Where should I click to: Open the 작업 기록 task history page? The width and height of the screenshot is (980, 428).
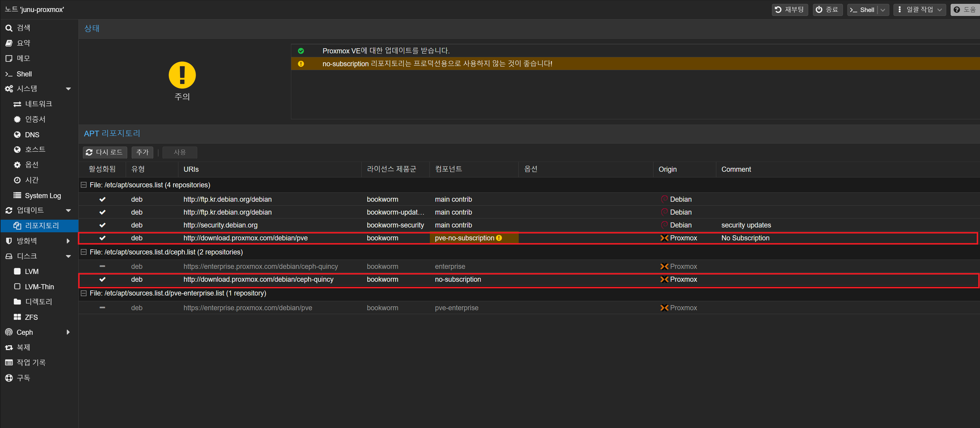pos(31,362)
